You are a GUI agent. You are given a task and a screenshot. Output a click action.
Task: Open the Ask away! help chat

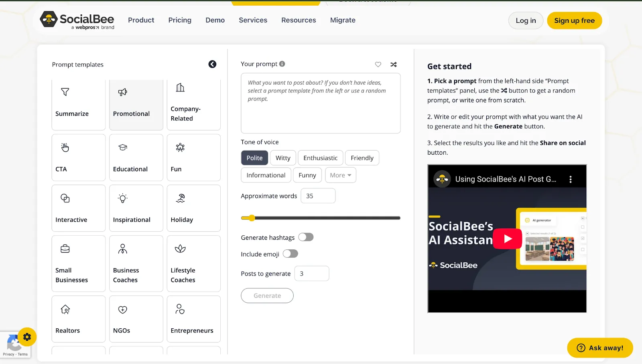(600, 348)
